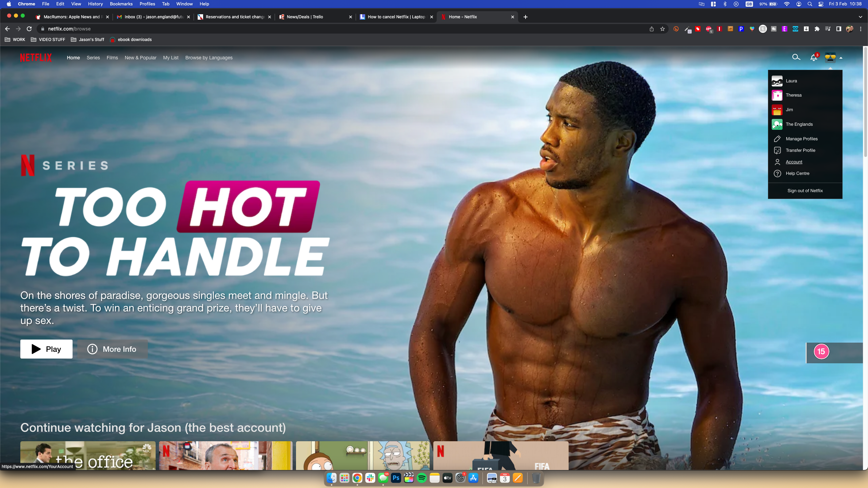Open Spotify from the dock
The width and height of the screenshot is (868, 488).
tap(422, 478)
